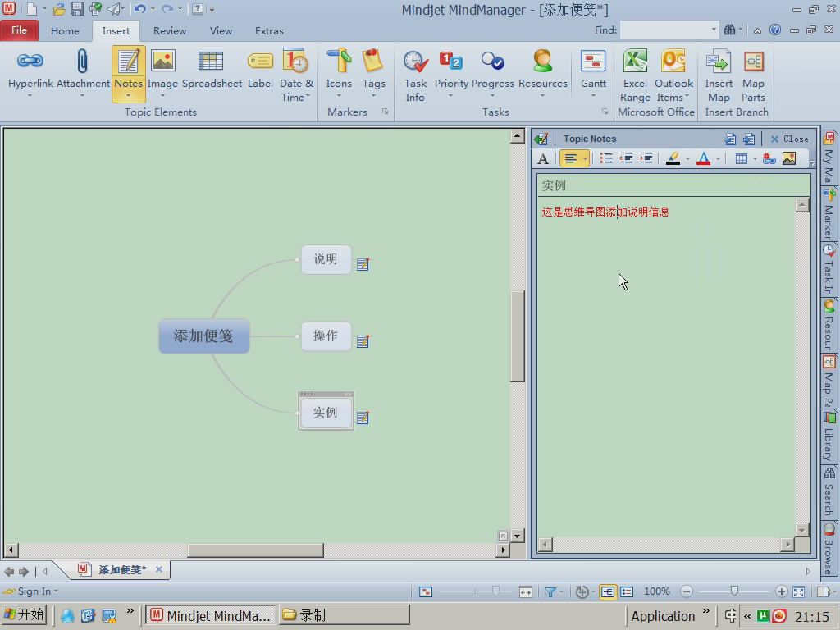Viewport: 840px width, 630px height.
Task: Select the 操作 topic
Action: [x=326, y=336]
